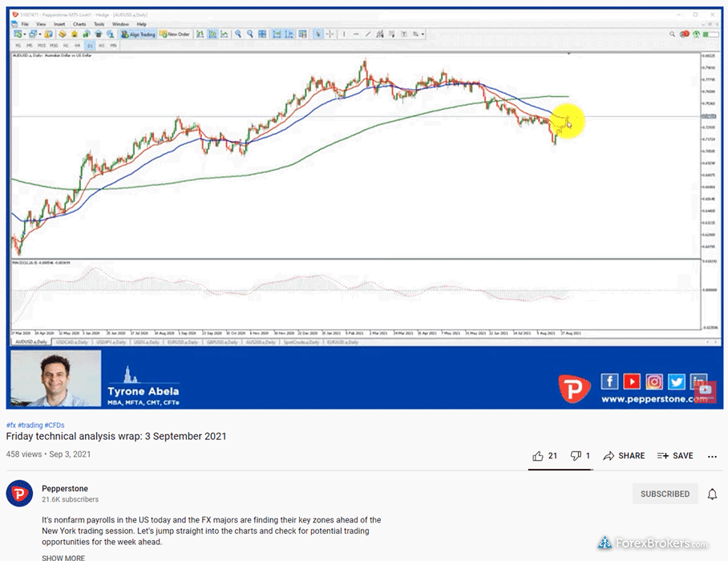
Task: Expand the Profiles dropdown arrow
Action: click(40, 34)
